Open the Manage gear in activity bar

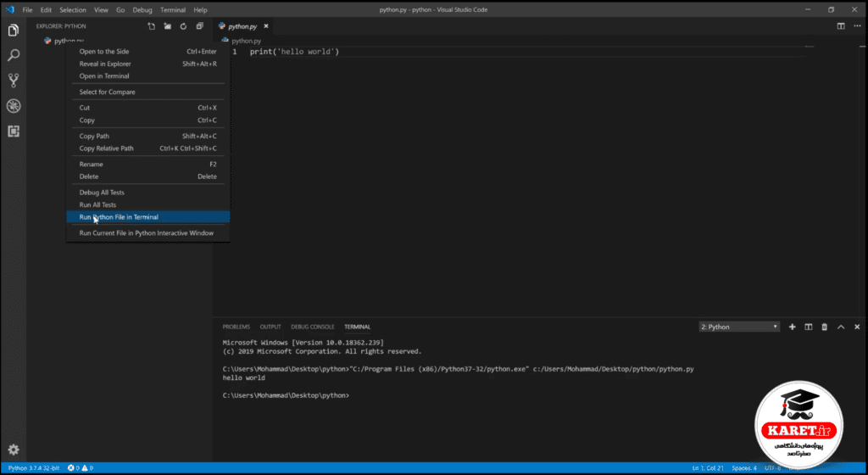pos(14,450)
